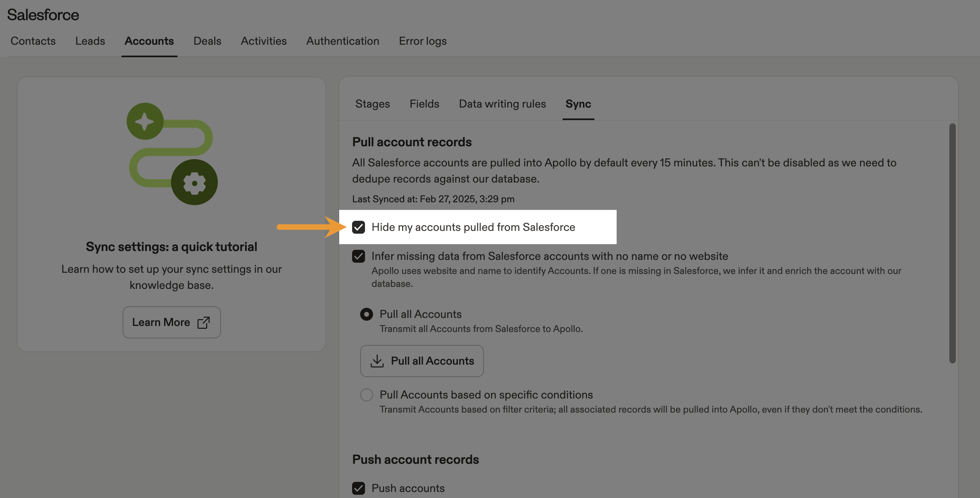Switch to the Stages sub-tab
This screenshot has height=498, width=980.
point(373,104)
